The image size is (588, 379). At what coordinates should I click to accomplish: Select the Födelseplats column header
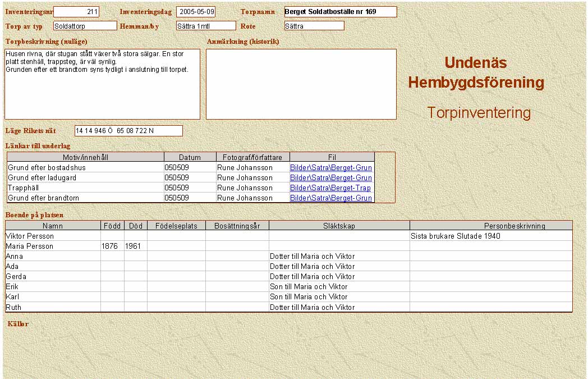[176, 226]
